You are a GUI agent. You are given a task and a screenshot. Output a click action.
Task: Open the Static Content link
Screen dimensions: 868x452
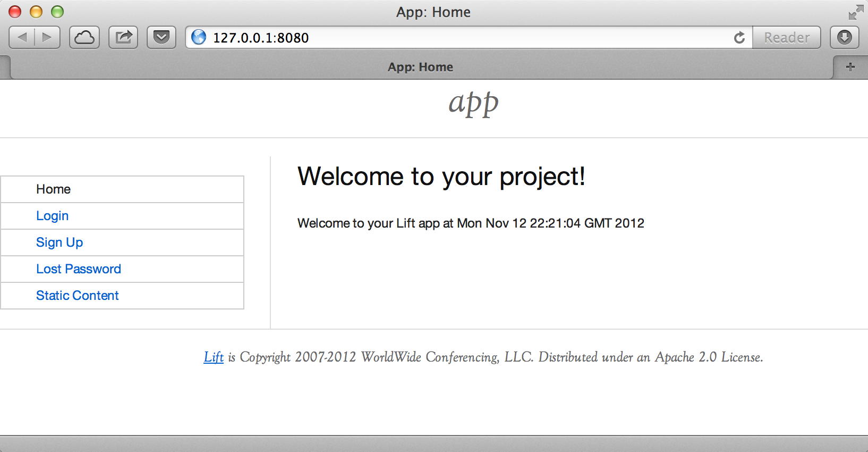tap(78, 296)
